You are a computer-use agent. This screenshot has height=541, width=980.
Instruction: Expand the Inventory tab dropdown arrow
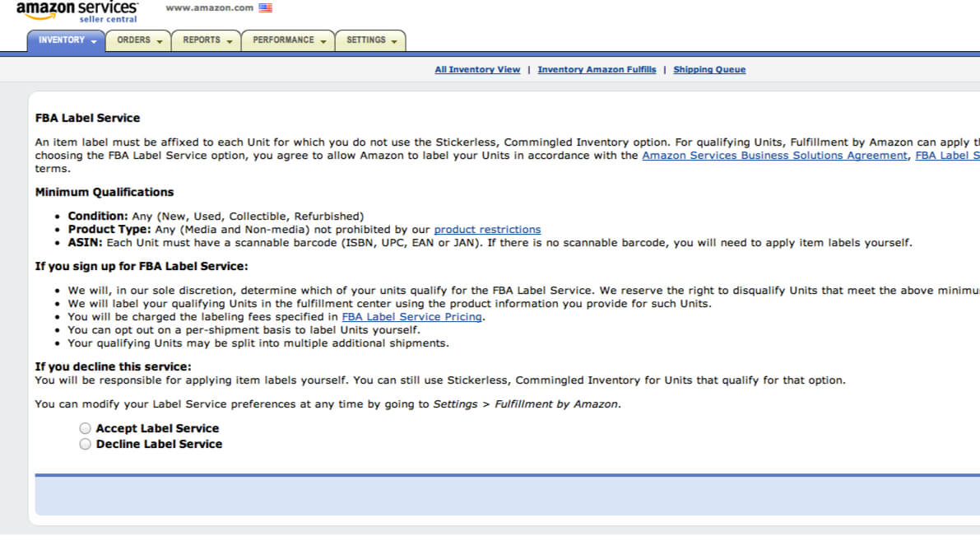click(95, 41)
